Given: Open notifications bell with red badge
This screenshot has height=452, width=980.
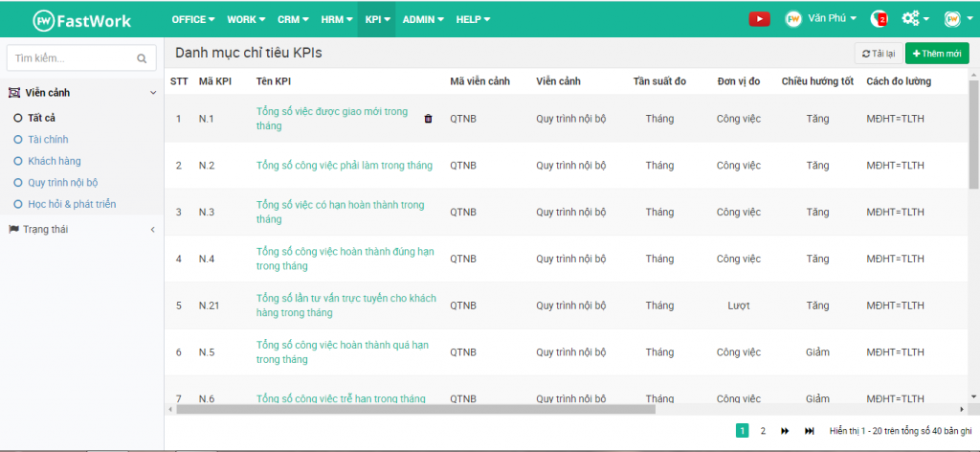Looking at the screenshot, I should click(879, 19).
